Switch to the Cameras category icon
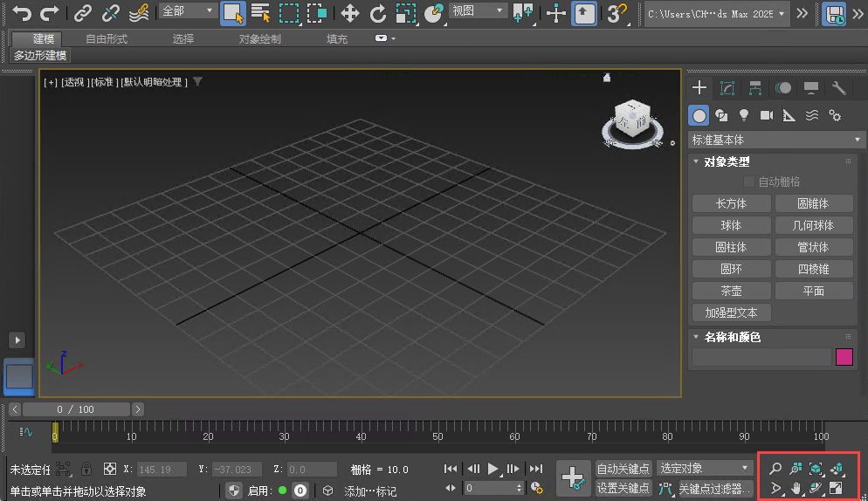The image size is (868, 501). [767, 115]
